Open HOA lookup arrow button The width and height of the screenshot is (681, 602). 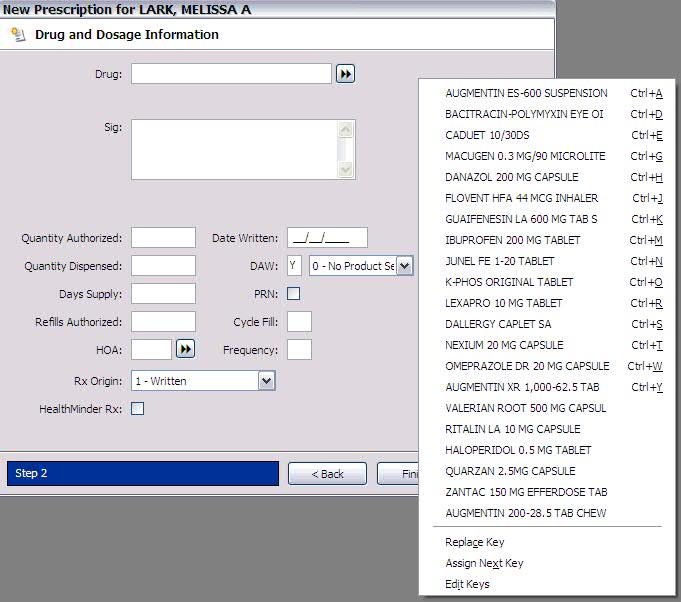(185, 349)
